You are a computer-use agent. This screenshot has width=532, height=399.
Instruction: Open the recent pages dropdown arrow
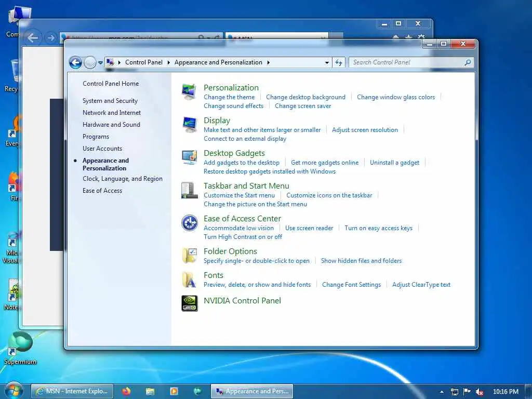[100, 63]
